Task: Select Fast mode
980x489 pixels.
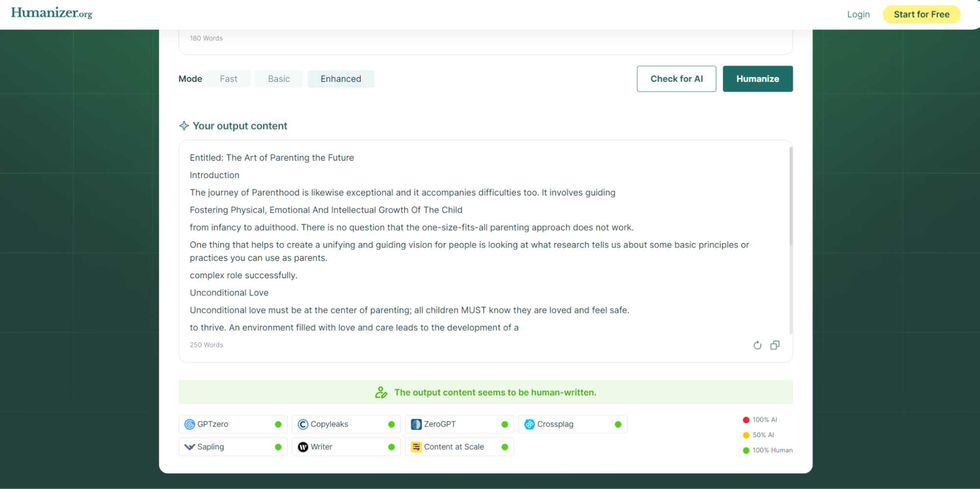Action: point(228,79)
